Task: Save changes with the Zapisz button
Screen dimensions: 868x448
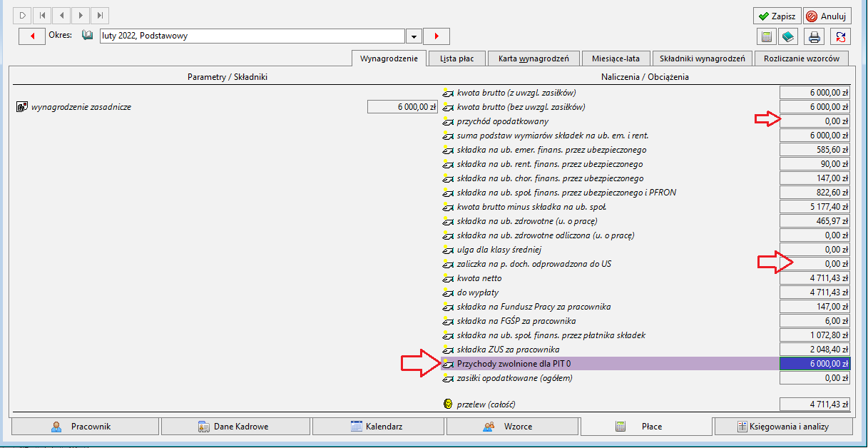Action: [x=777, y=16]
